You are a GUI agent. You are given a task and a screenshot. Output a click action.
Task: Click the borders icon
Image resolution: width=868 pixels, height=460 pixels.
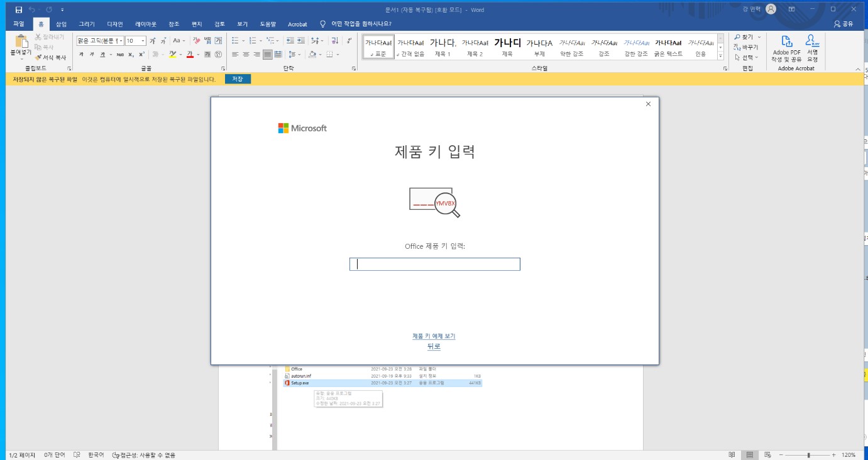(329, 55)
